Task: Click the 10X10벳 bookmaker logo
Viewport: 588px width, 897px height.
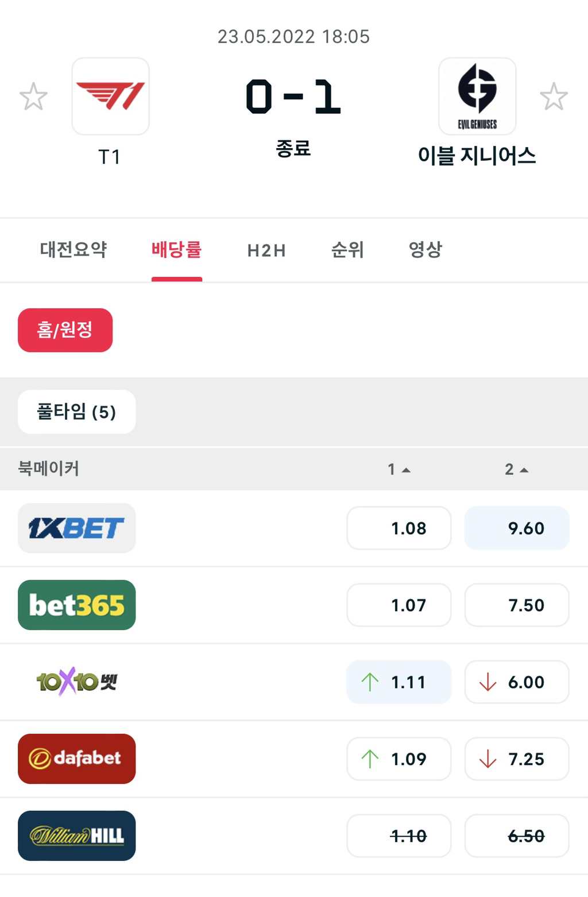Action: point(76,682)
